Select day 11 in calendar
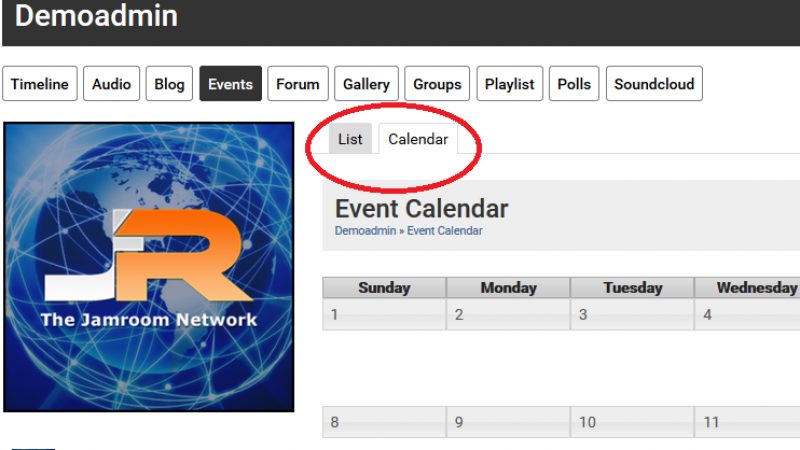This screenshot has width=800, height=450. click(x=747, y=422)
